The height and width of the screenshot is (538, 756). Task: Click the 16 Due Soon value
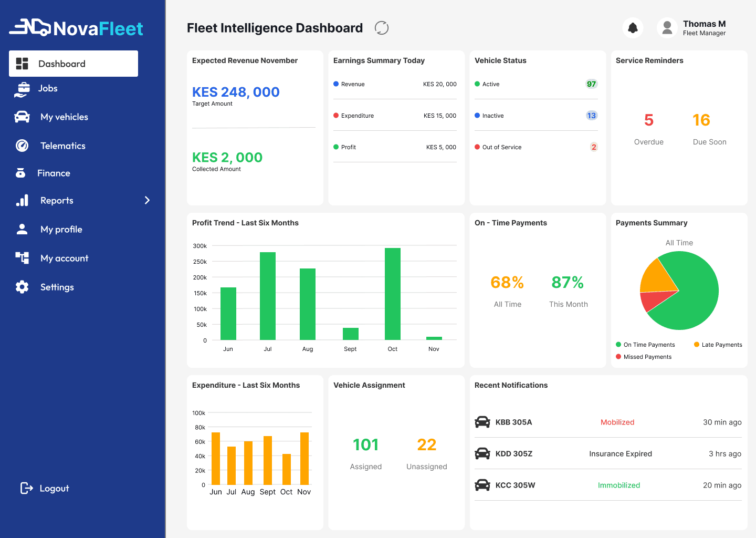[x=701, y=120]
